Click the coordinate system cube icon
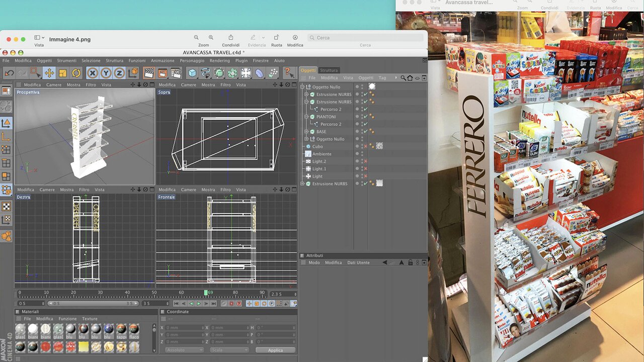644x362 pixels. click(133, 73)
